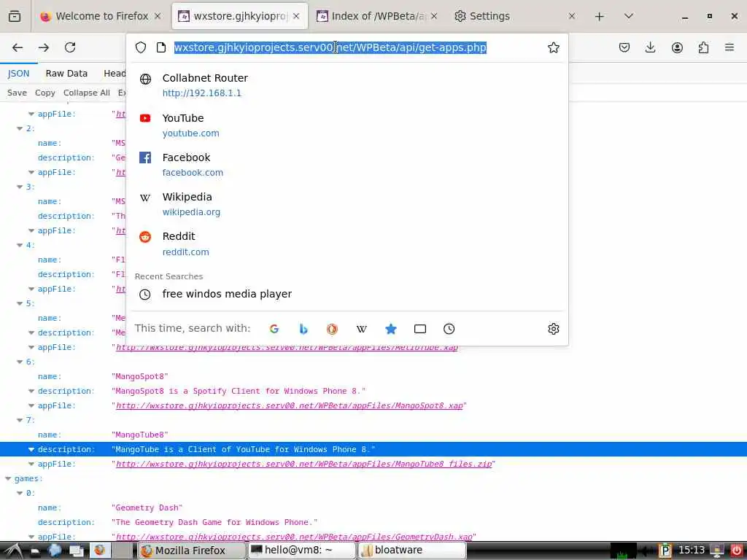Collapse item 5 in the JSON tree
Screen dimensions: 747x560
coord(20,303)
